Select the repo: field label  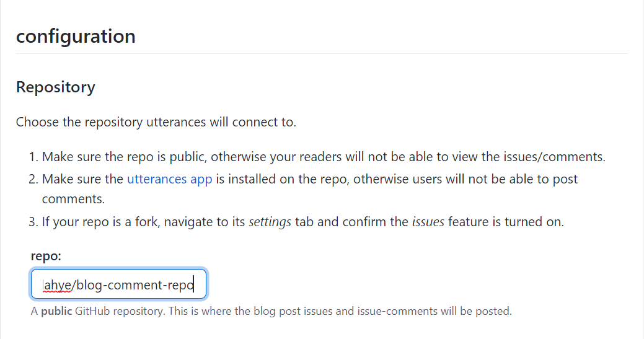coord(46,256)
